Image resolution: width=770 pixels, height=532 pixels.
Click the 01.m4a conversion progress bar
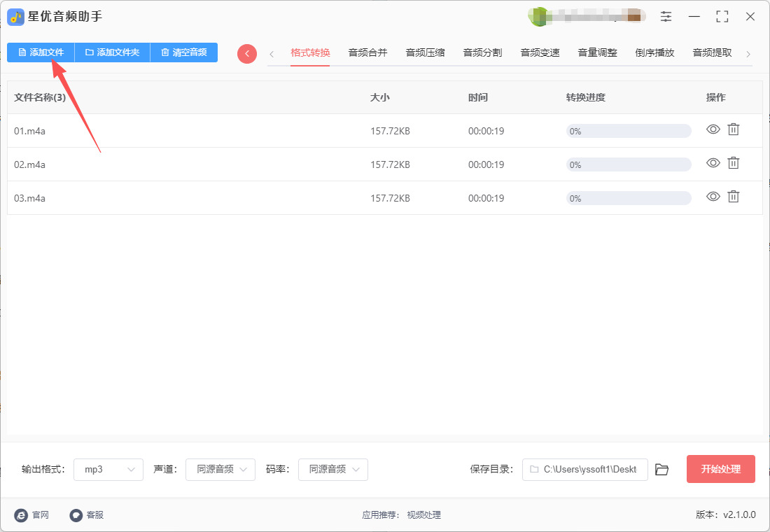coord(628,131)
